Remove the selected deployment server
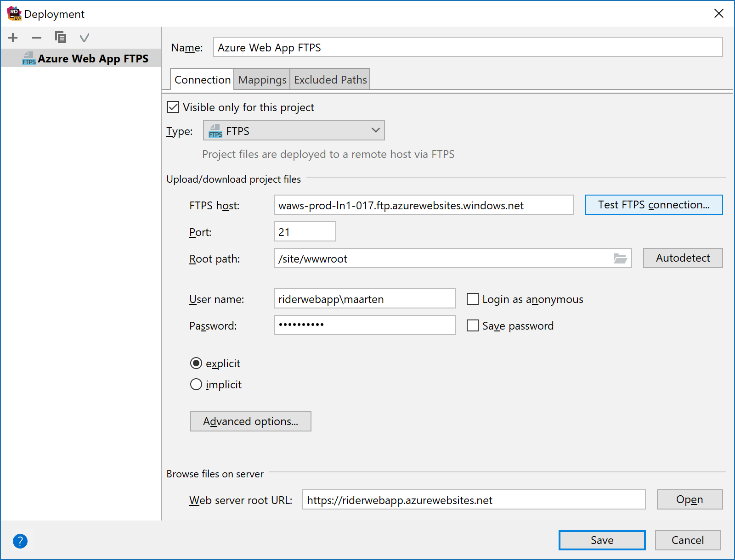This screenshot has height=560, width=735. click(37, 38)
